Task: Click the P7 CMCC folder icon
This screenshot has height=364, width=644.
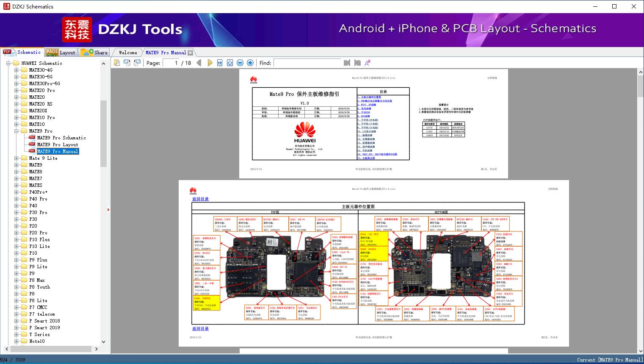Action: [x=24, y=307]
